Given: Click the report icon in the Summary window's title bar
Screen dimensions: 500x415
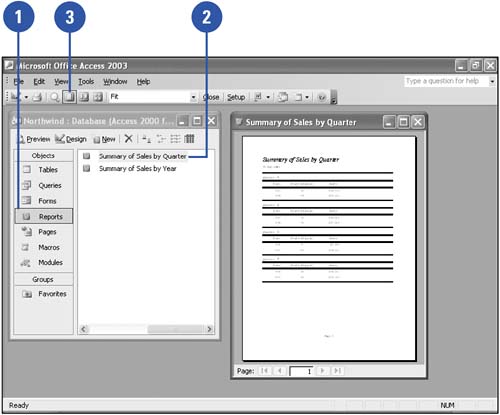Looking at the screenshot, I should (x=239, y=122).
